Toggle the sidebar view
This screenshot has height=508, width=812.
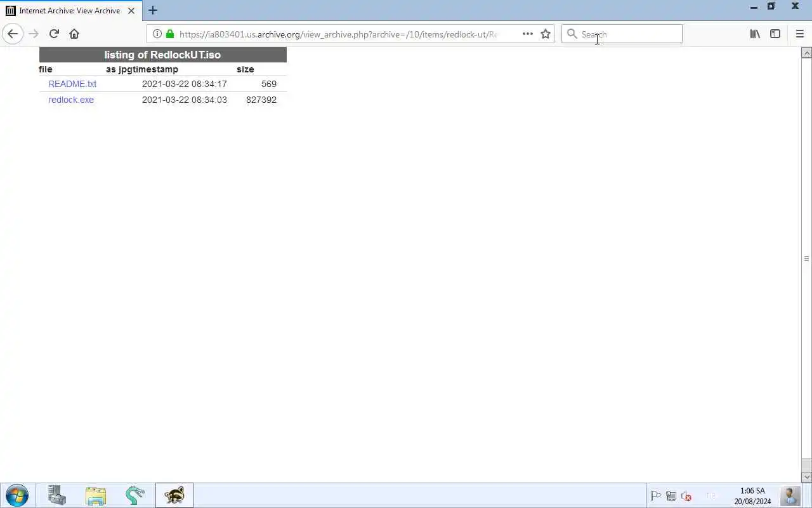[775, 34]
